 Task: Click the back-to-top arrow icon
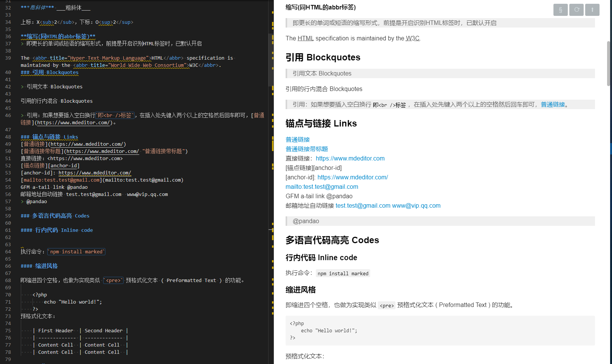[x=592, y=10]
